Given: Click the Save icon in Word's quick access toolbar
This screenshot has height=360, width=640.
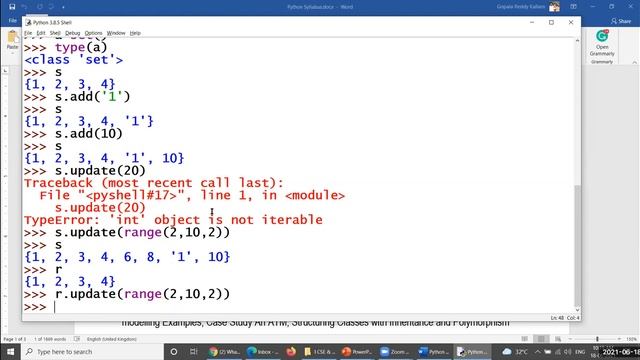Looking at the screenshot, I should coord(12,7).
